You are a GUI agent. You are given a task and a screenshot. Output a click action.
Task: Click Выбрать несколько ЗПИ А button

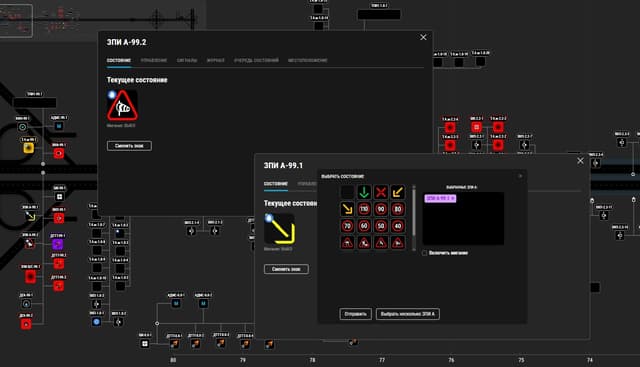point(408,314)
